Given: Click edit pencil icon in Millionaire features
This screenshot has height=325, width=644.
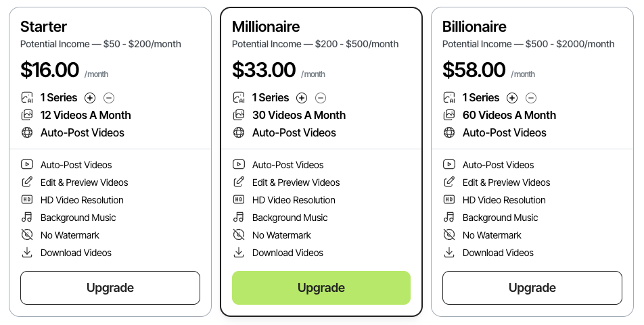Looking at the screenshot, I should coord(239,182).
